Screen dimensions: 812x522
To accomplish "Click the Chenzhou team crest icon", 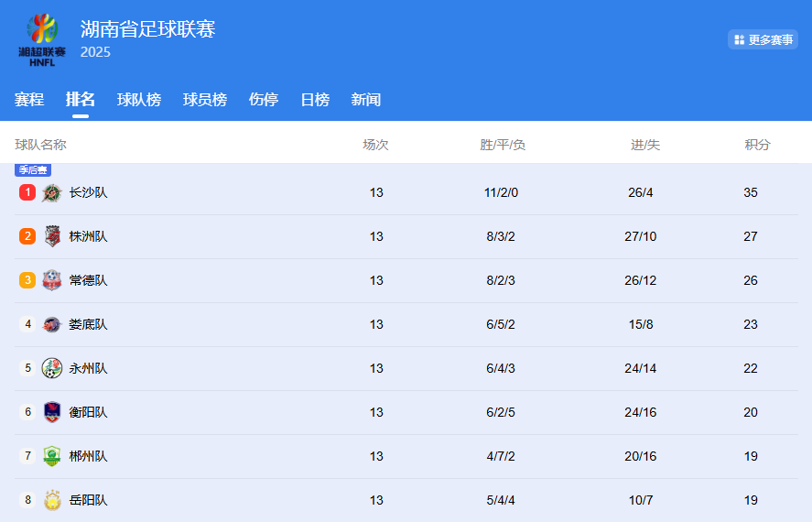I will pyautogui.click(x=52, y=456).
